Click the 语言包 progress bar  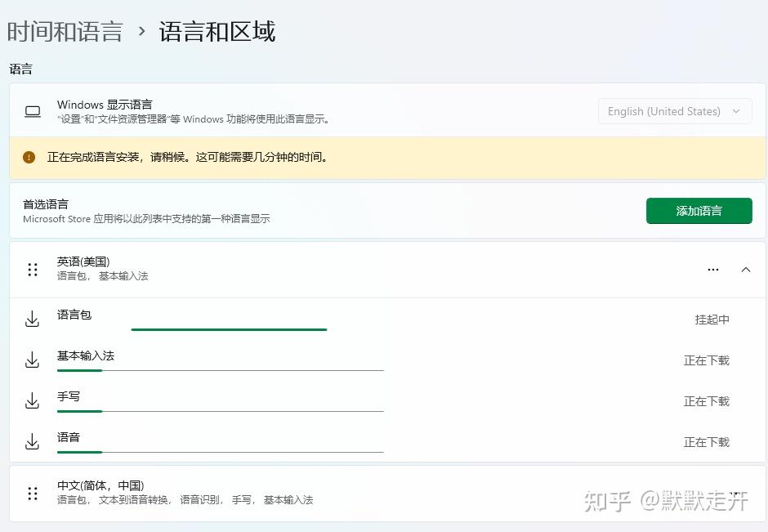coord(229,329)
